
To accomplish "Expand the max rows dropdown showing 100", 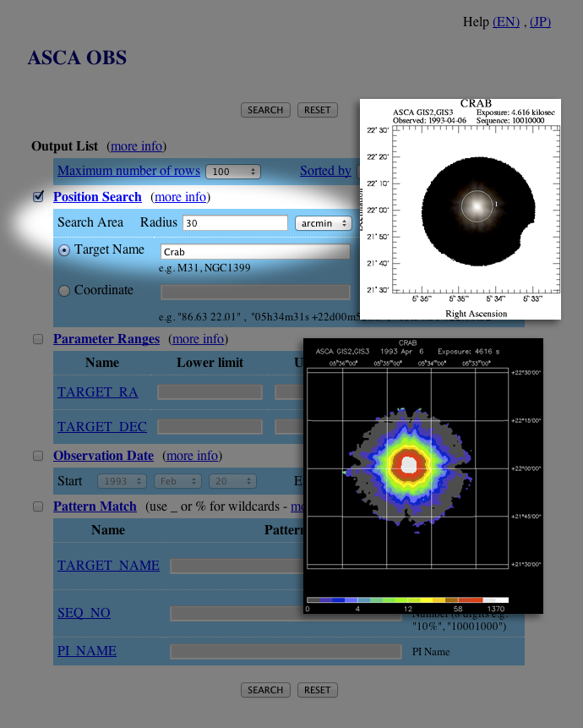I will point(233,172).
